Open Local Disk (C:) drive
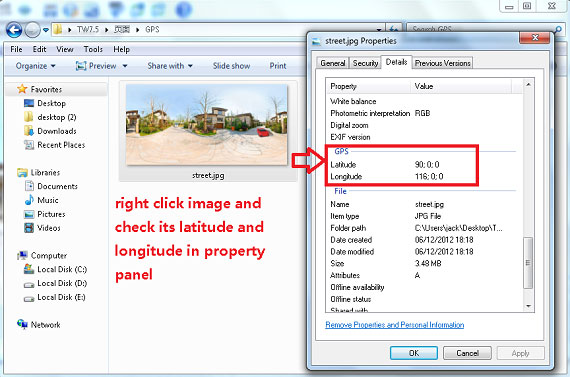 click(x=62, y=269)
